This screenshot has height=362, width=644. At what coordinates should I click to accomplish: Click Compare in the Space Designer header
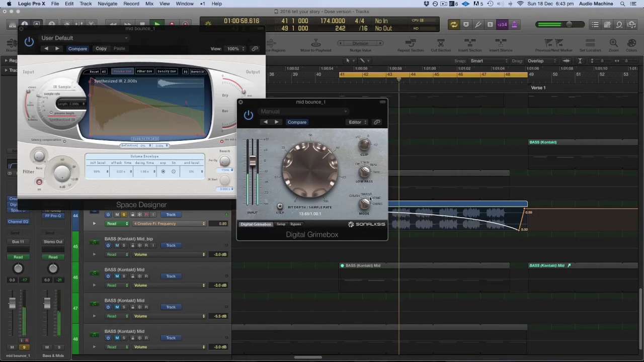[77, 49]
